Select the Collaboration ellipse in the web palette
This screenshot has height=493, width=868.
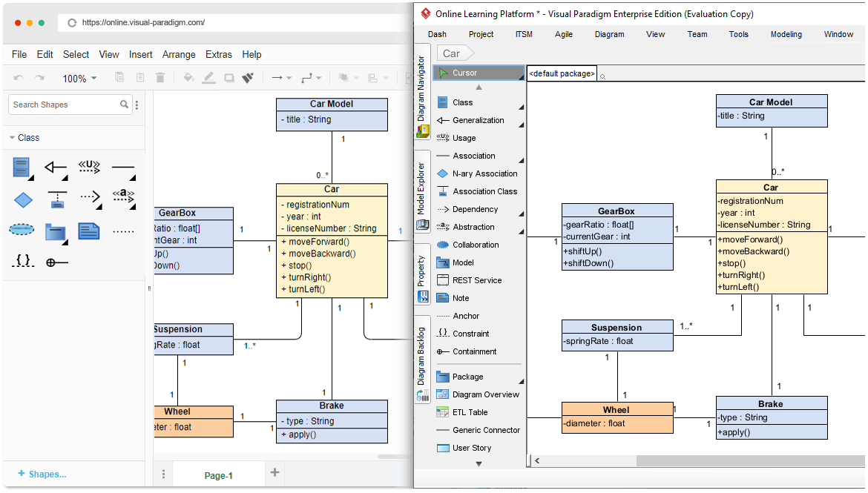click(22, 228)
